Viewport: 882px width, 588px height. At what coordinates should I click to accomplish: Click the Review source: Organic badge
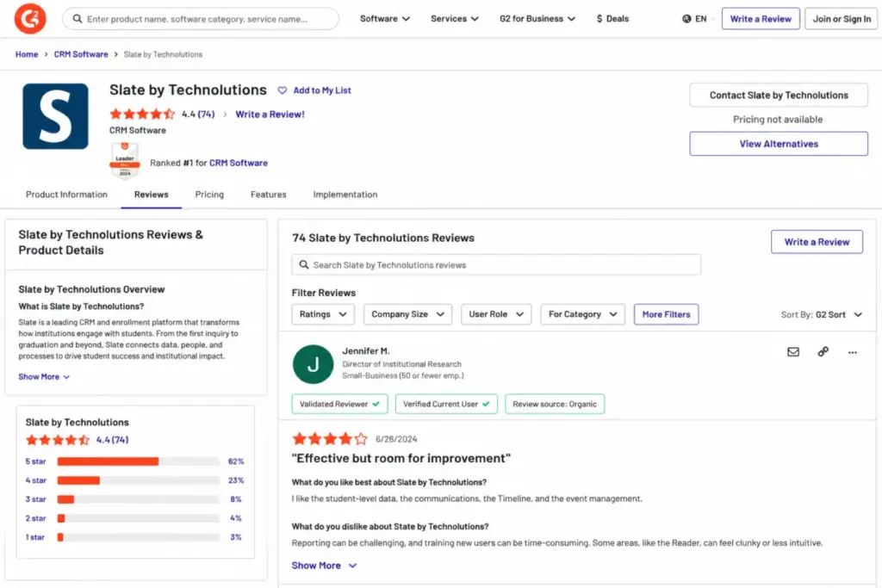point(555,404)
